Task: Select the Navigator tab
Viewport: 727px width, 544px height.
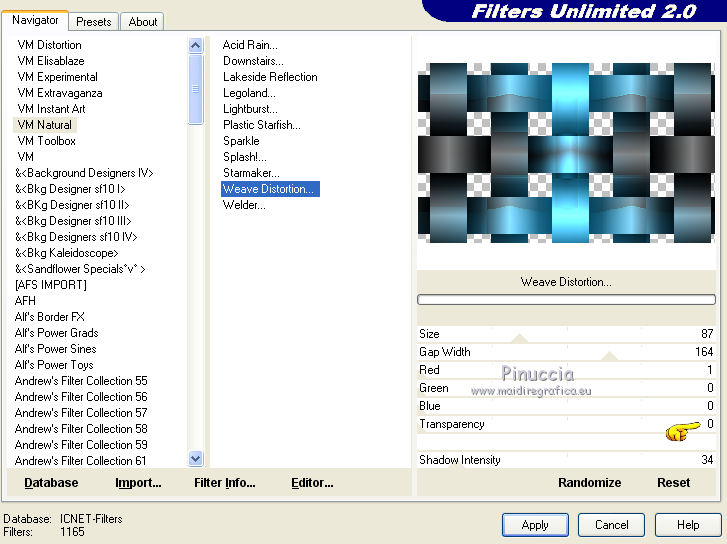Action: [35, 20]
